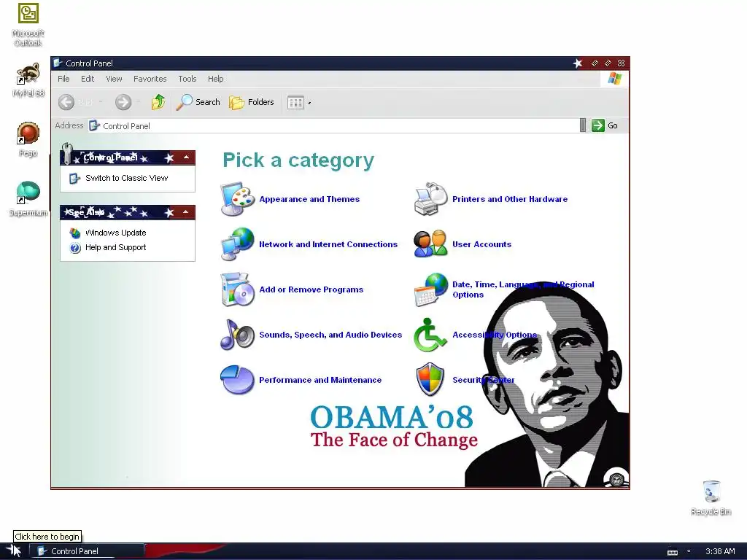
Task: Open Performance and Maintenance pie chart icon
Action: click(237, 380)
